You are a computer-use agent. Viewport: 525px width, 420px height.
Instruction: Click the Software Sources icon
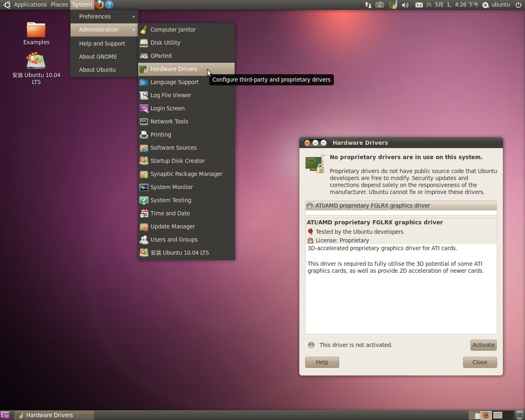[x=144, y=148]
